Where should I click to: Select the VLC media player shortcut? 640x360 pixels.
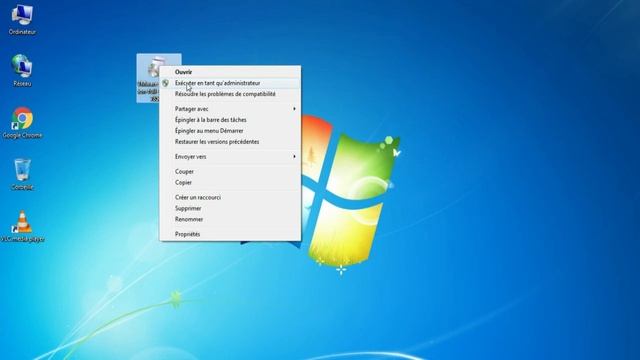pos(22,227)
